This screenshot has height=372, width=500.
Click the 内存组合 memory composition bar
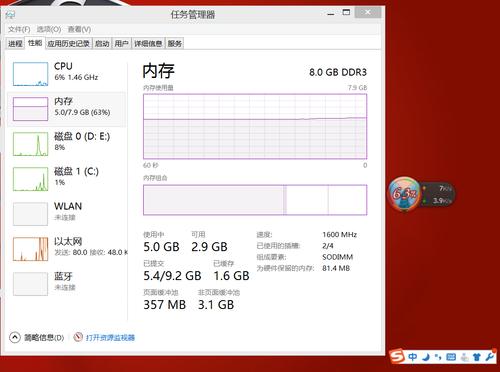click(x=255, y=200)
